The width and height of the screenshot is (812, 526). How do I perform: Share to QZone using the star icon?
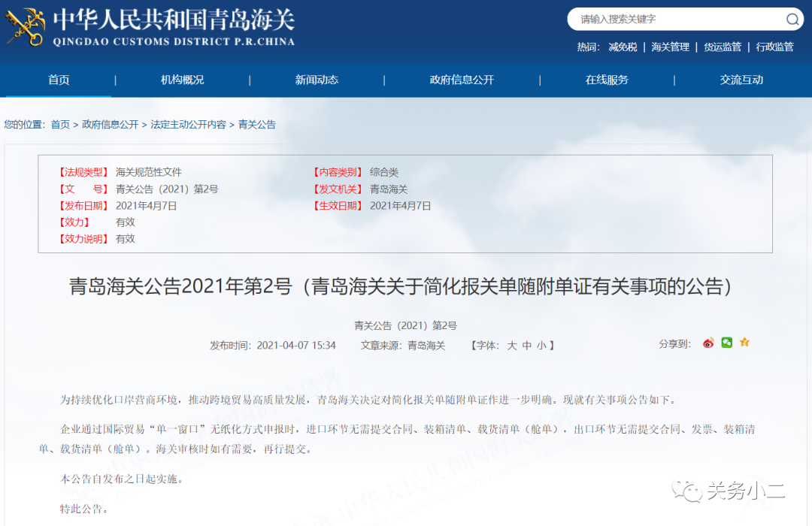[x=744, y=342]
